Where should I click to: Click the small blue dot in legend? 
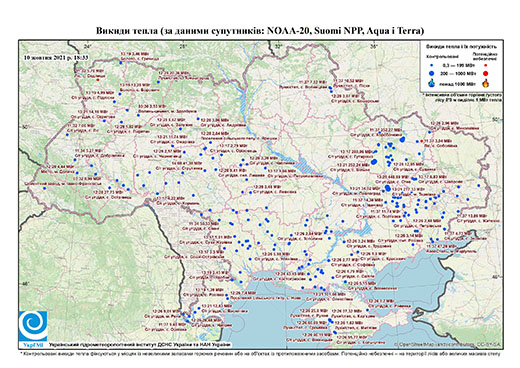click(x=432, y=65)
